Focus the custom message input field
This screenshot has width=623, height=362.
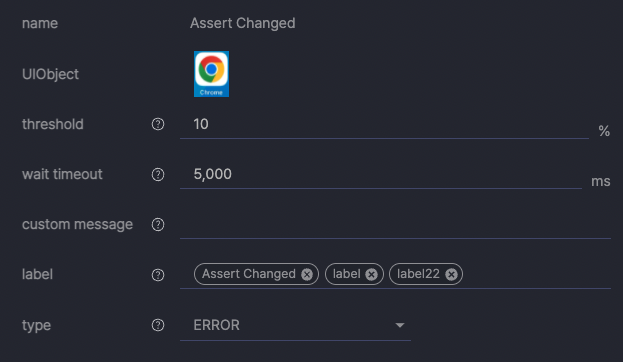click(x=395, y=225)
